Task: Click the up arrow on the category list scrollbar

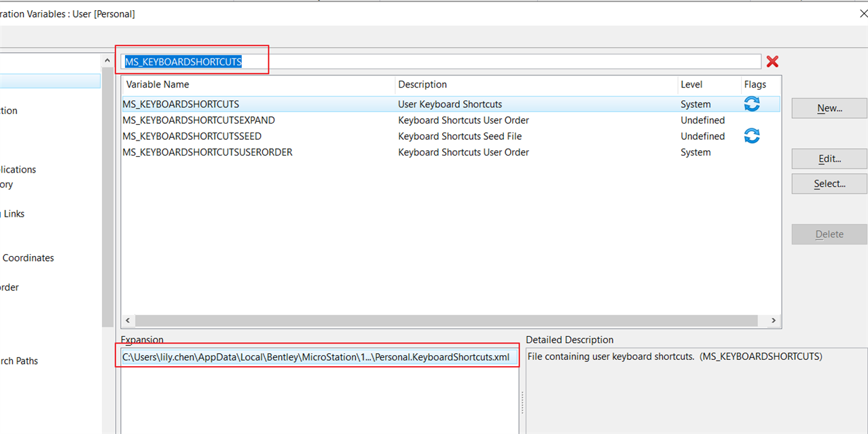Action: 107,61
